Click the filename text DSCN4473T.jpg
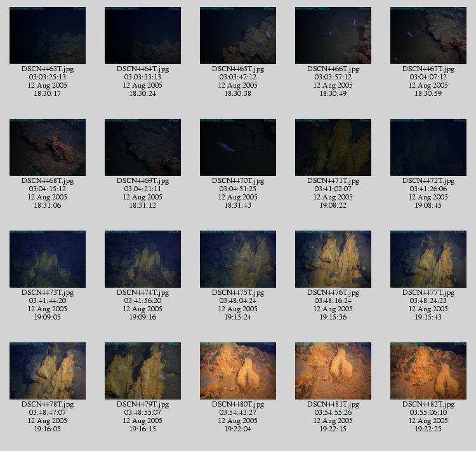This screenshot has width=476, height=451. coord(48,293)
